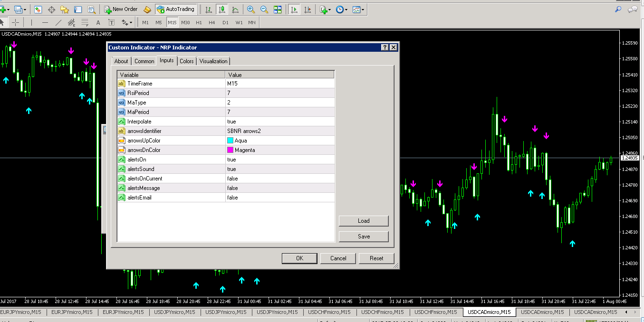Zoom out of the chart
Image resolution: width=644 pixels, height=322 pixels.
(x=264, y=9)
